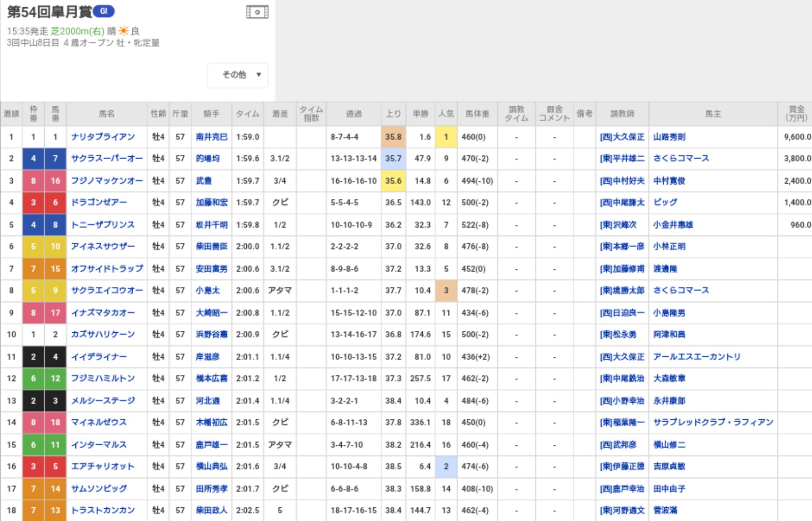Viewport: 812px width, 521px height.
Task: Click the 人気 column header
Action: click(446, 114)
